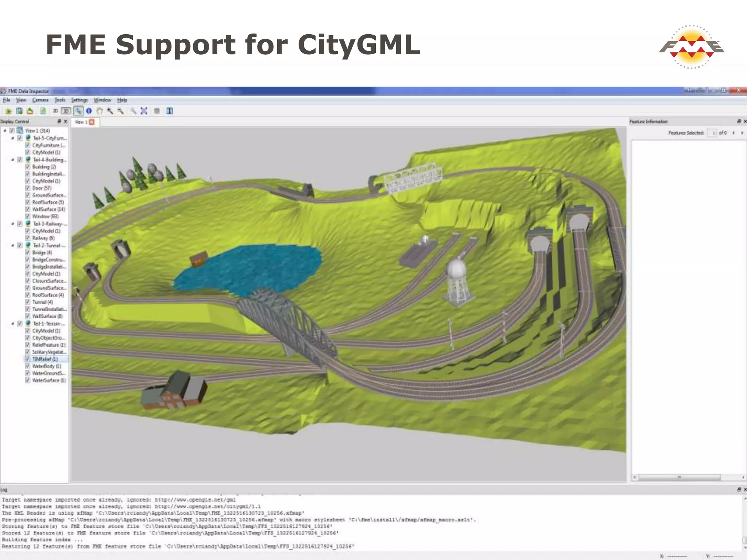Click the Features Selected number field
The width and height of the screenshot is (747, 560).
(712, 133)
